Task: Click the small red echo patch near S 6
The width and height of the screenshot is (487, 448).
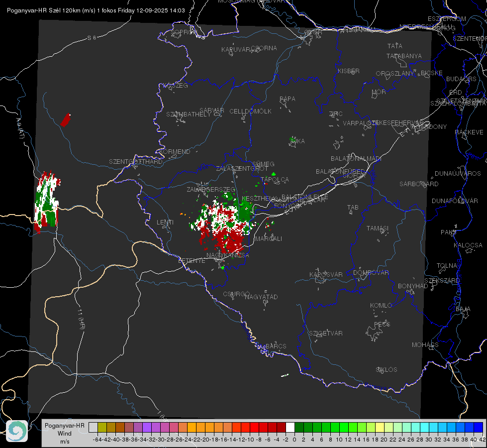Action: [x=66, y=120]
